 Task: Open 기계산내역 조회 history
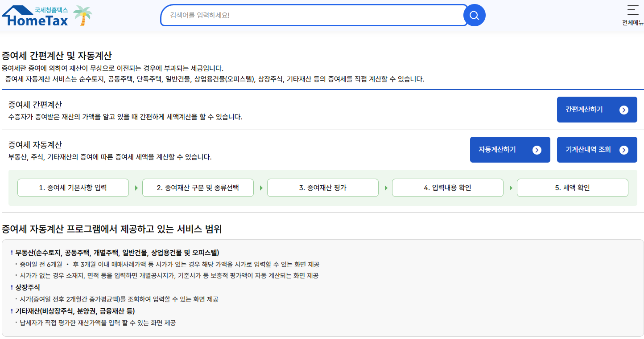tap(589, 150)
